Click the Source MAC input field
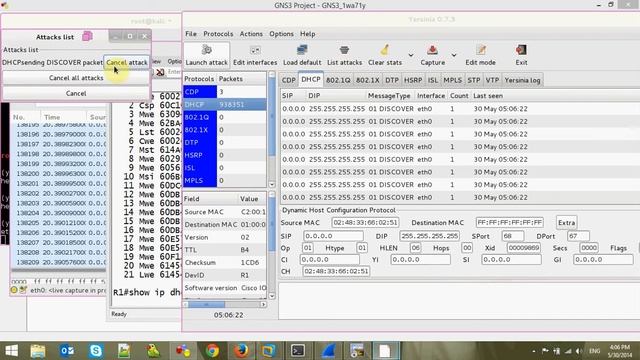The image size is (640, 360). 365,223
